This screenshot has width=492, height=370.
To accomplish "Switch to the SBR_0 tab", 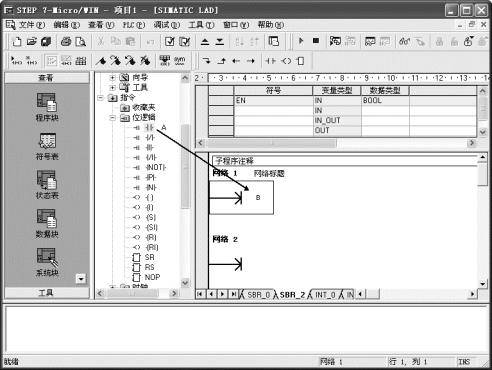I will 258,295.
